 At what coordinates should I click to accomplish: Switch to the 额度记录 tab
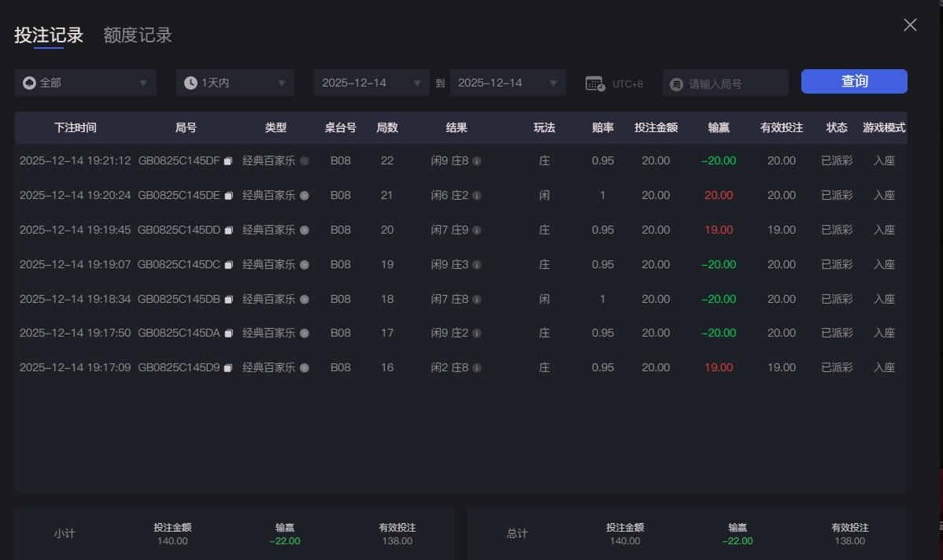(137, 35)
